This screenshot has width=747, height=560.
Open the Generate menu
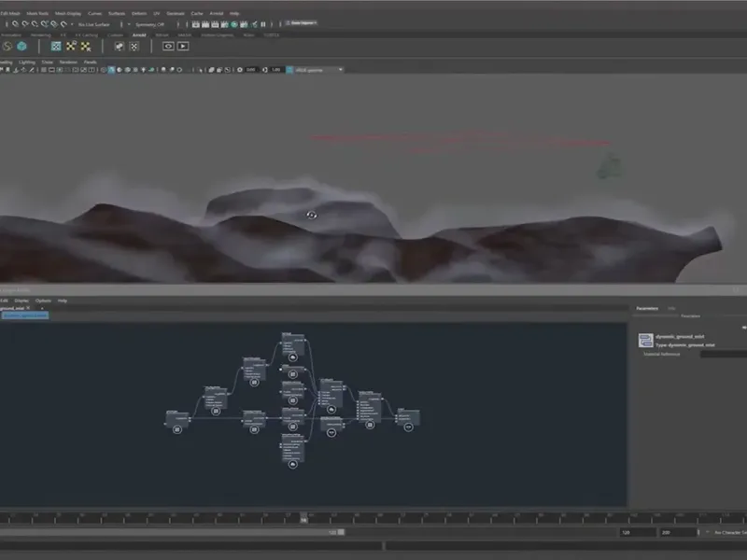pyautogui.click(x=176, y=13)
